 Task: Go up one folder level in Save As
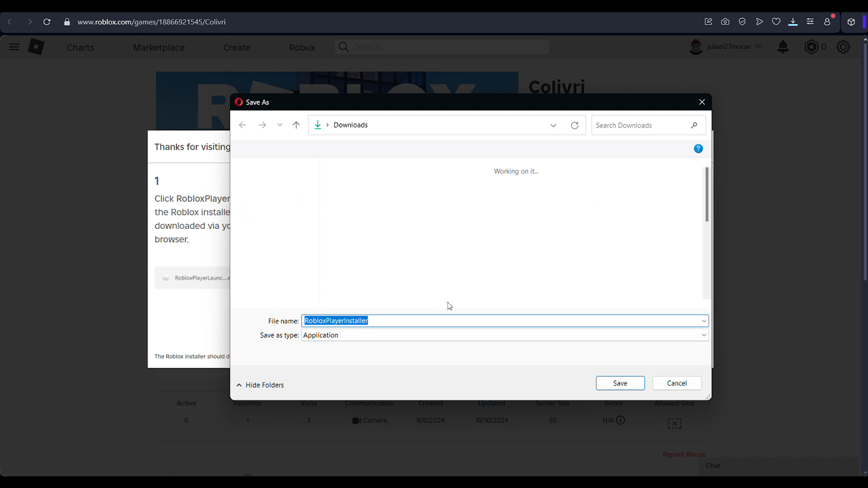[x=296, y=125]
